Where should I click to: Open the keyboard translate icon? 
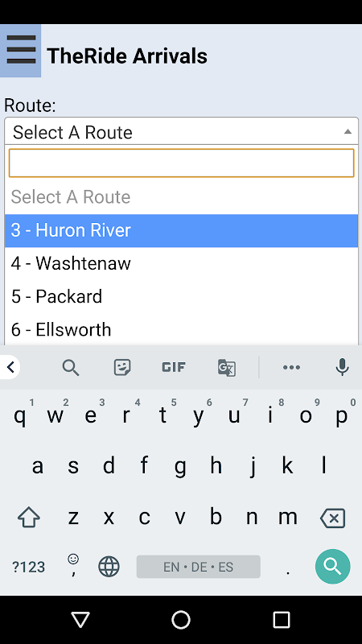(227, 367)
